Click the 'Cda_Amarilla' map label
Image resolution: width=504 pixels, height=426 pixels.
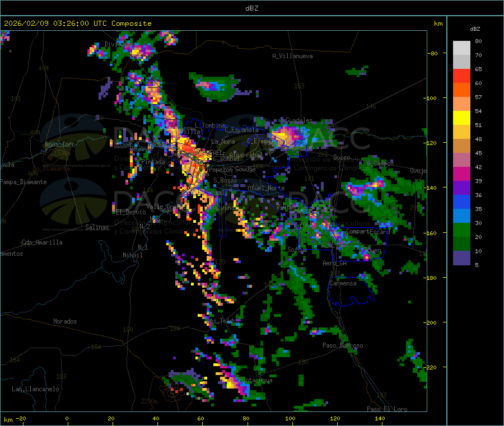pyautogui.click(x=42, y=242)
